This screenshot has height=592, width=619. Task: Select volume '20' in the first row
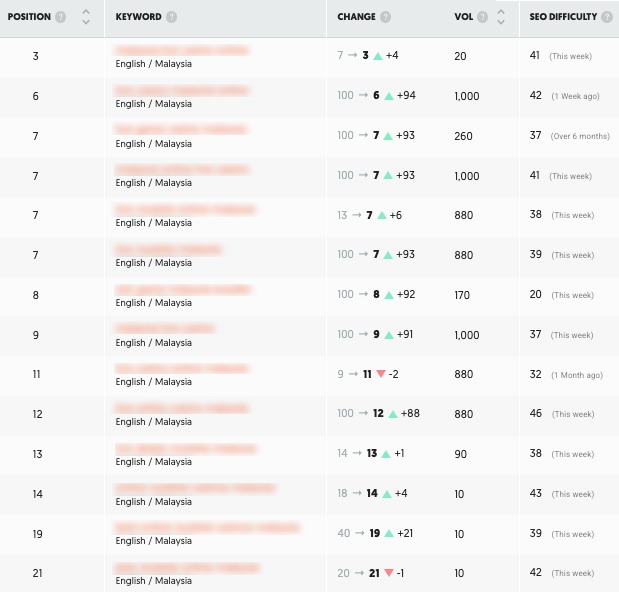point(460,56)
